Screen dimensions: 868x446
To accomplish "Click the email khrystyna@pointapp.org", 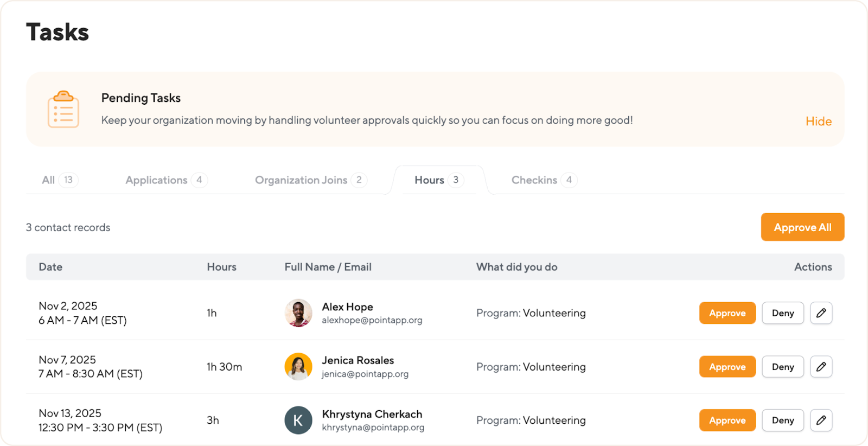I will point(373,428).
